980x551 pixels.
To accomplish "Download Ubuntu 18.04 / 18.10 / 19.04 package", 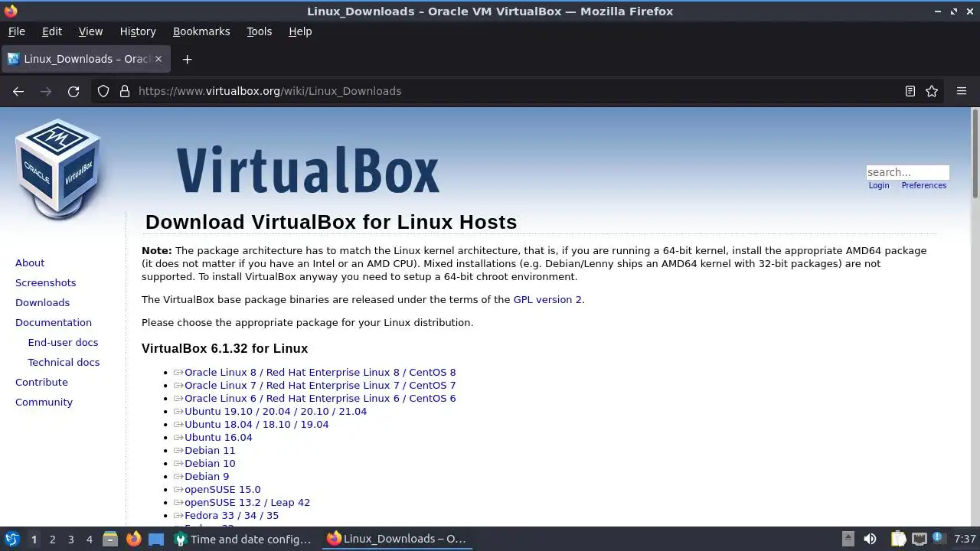I will [256, 424].
